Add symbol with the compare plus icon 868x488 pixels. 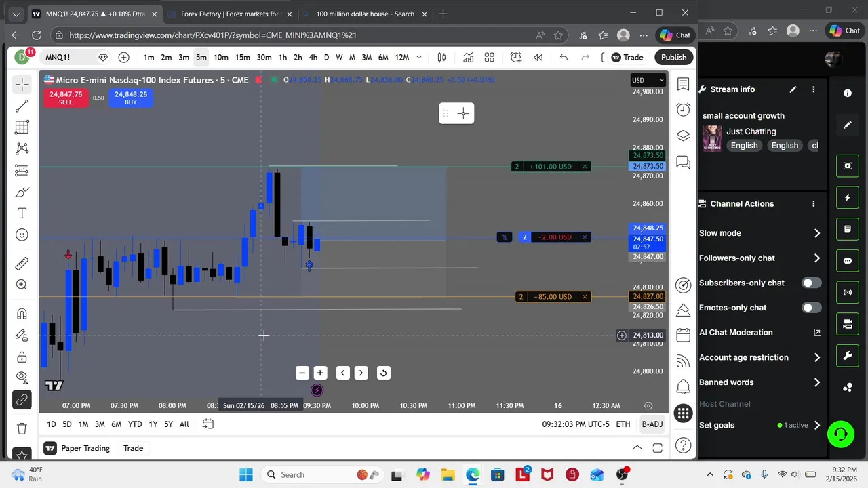(x=123, y=58)
